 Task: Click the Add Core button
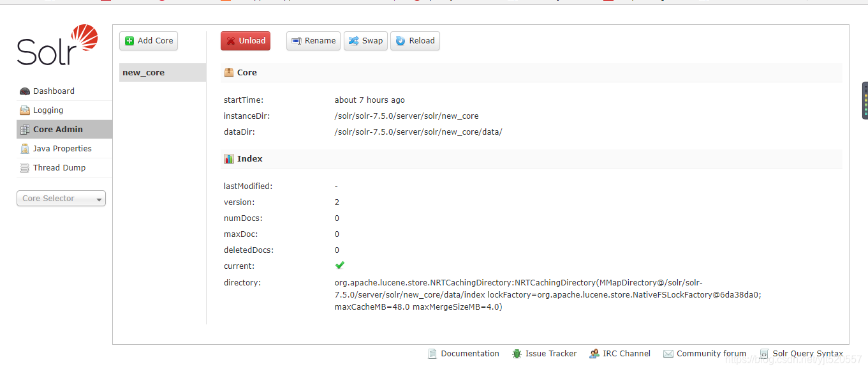[148, 40]
